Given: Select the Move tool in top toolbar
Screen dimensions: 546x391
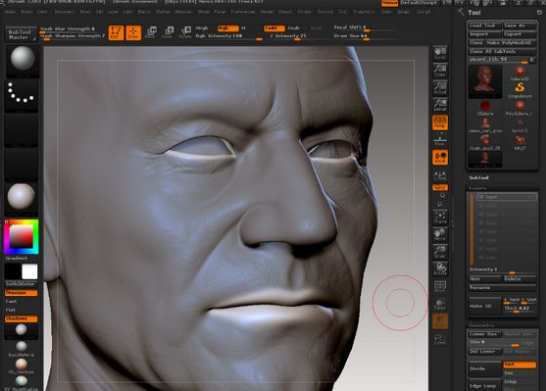Looking at the screenshot, I should pyautogui.click(x=150, y=32).
